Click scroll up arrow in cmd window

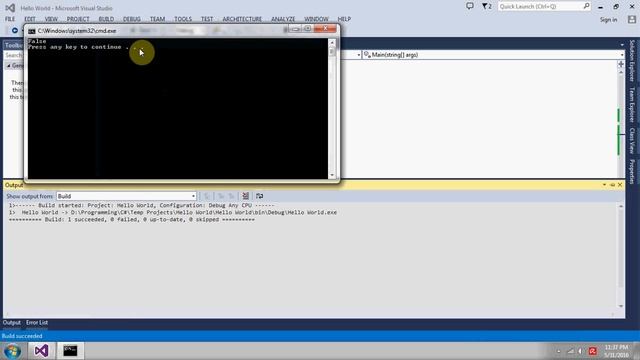click(x=332, y=42)
